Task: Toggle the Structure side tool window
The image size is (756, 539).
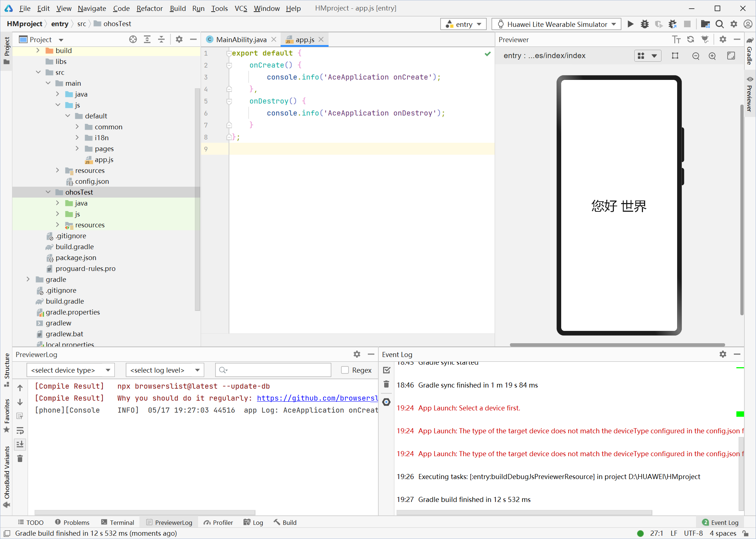Action: coord(7,369)
